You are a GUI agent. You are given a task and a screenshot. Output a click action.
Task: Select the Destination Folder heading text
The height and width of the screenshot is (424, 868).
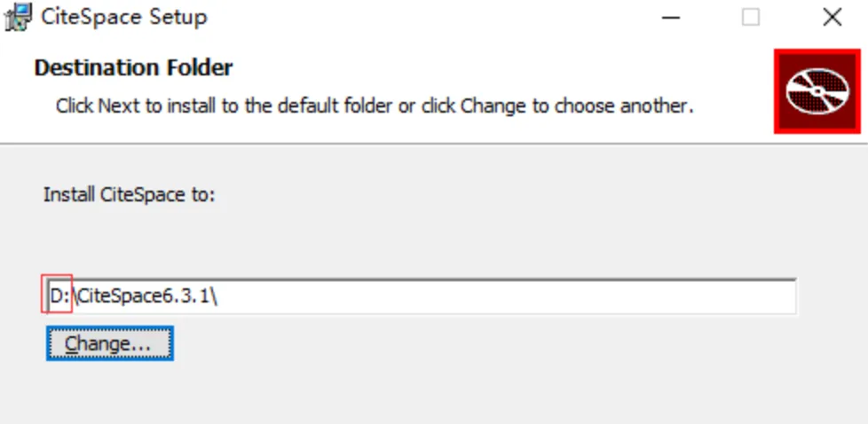tap(133, 68)
